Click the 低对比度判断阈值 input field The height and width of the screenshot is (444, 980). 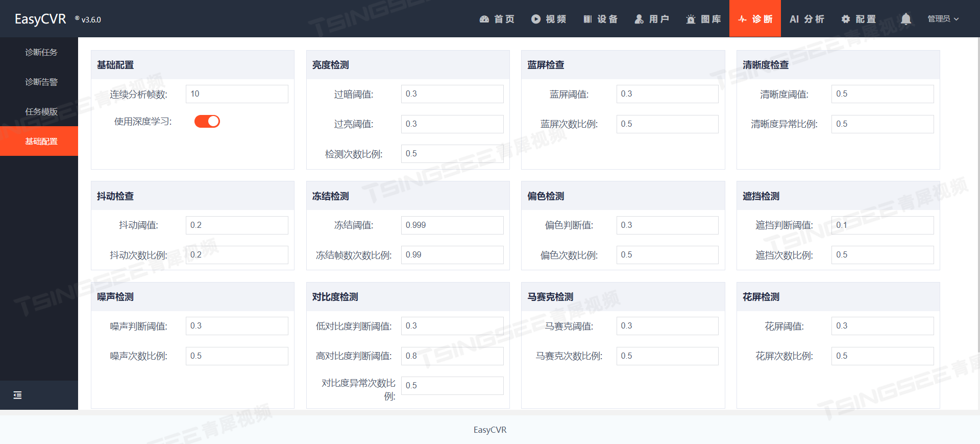[452, 326]
